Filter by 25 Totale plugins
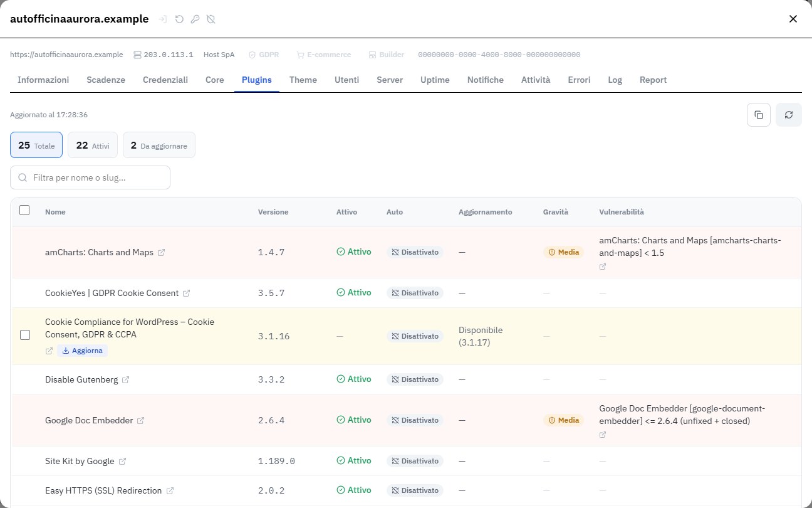The height and width of the screenshot is (508, 812). pyautogui.click(x=36, y=145)
